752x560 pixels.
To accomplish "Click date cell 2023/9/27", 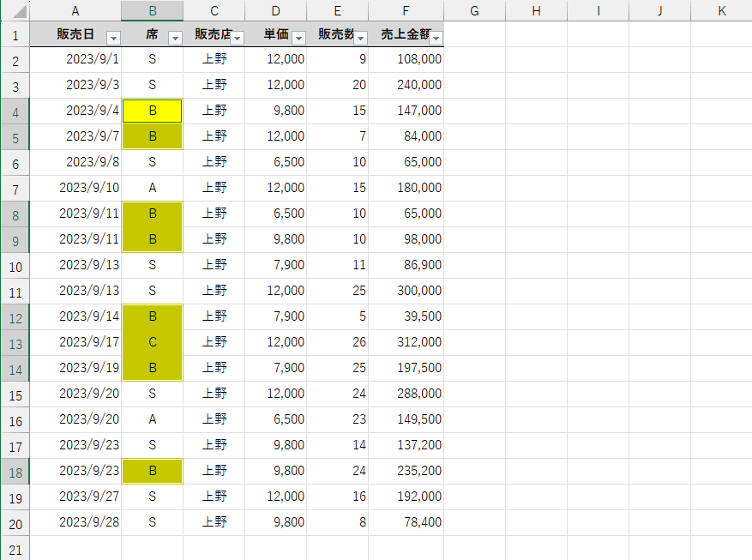I will coord(75,497).
